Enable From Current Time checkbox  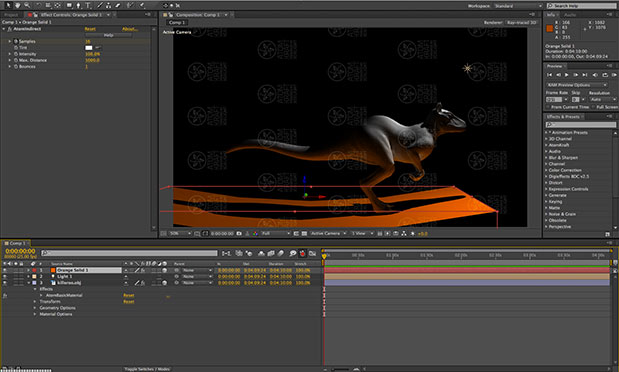548,107
